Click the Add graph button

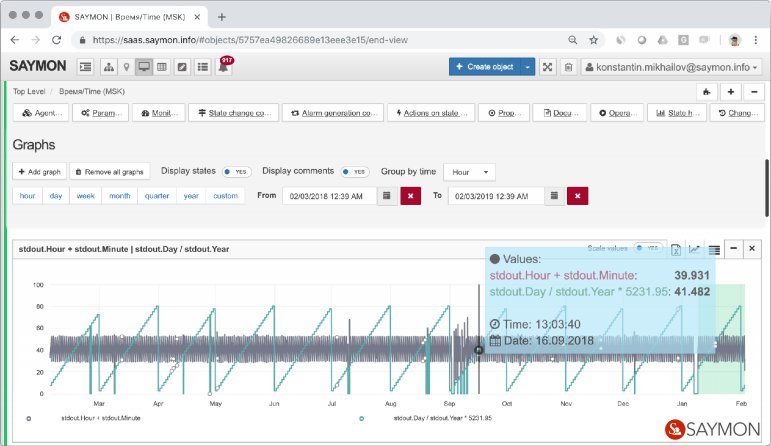coord(39,172)
